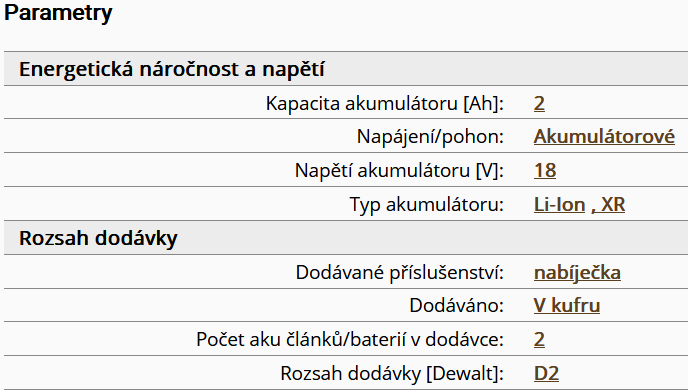
Task: Click the Dodávané příslušenství label
Action: click(x=399, y=272)
